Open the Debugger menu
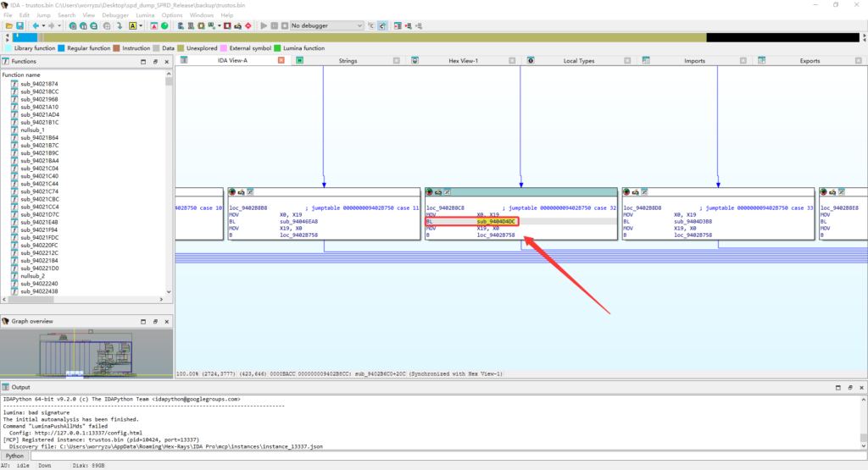868x470 pixels. point(115,15)
